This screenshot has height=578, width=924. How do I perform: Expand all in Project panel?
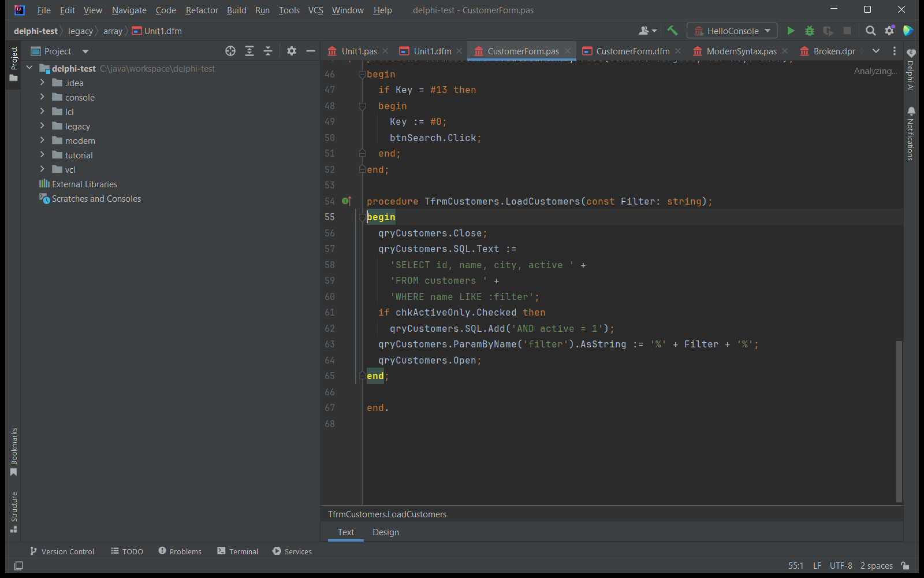(x=249, y=51)
